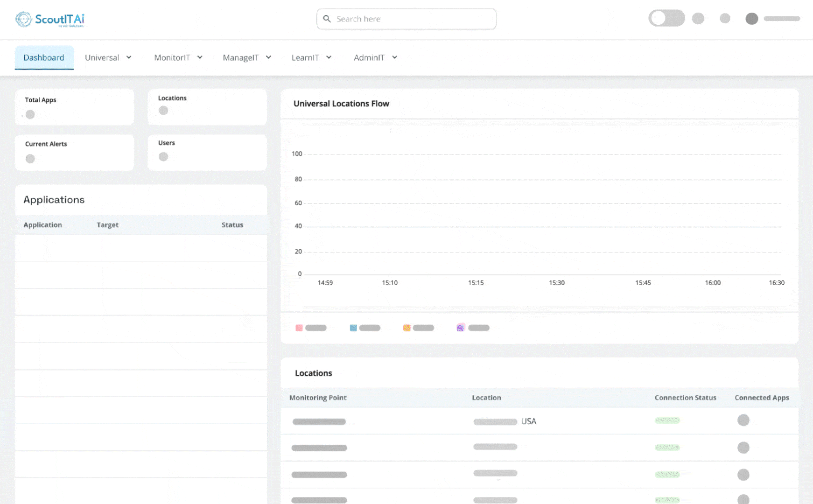
Task: Click the magnifier icon in the search bar
Action: point(327,19)
